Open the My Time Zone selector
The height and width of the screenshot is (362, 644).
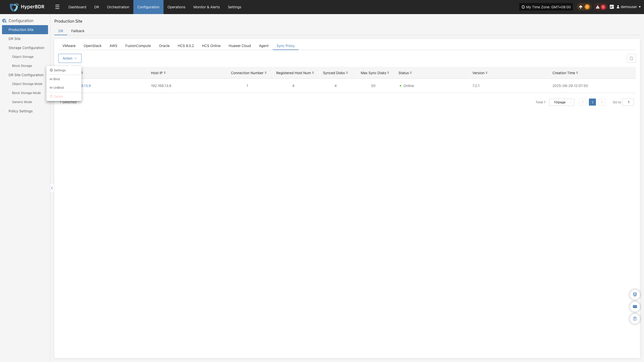click(546, 7)
